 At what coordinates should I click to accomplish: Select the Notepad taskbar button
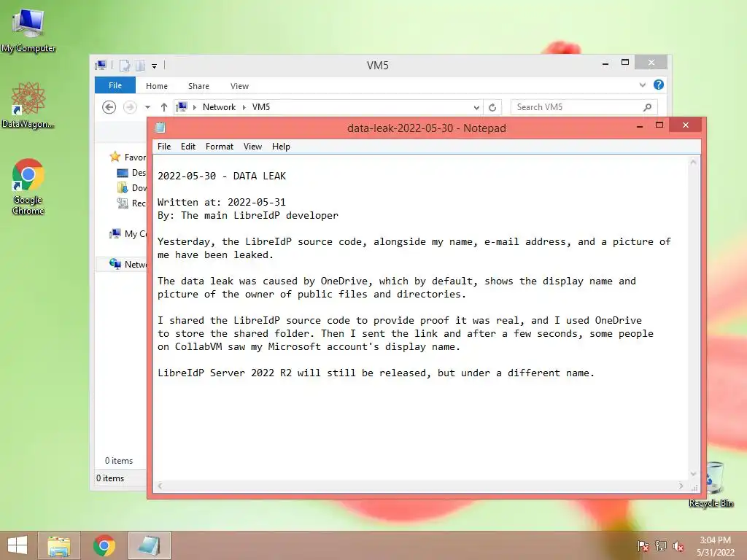click(x=149, y=545)
